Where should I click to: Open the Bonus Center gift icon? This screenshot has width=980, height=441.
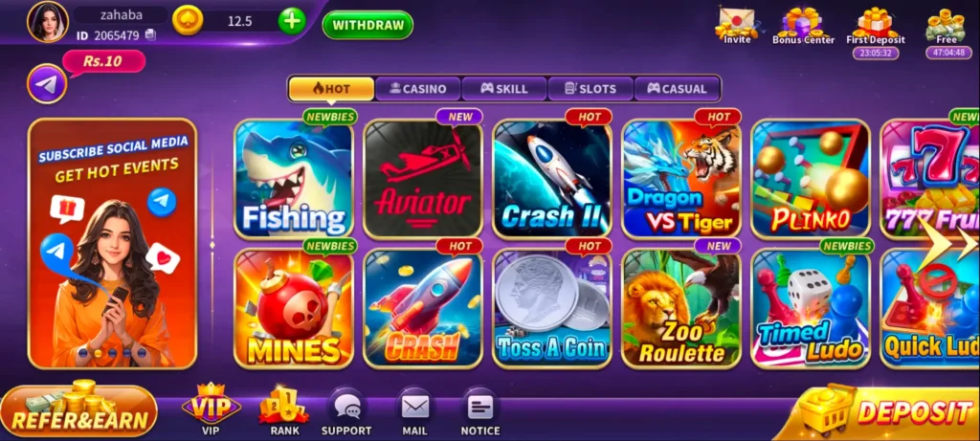click(x=803, y=25)
